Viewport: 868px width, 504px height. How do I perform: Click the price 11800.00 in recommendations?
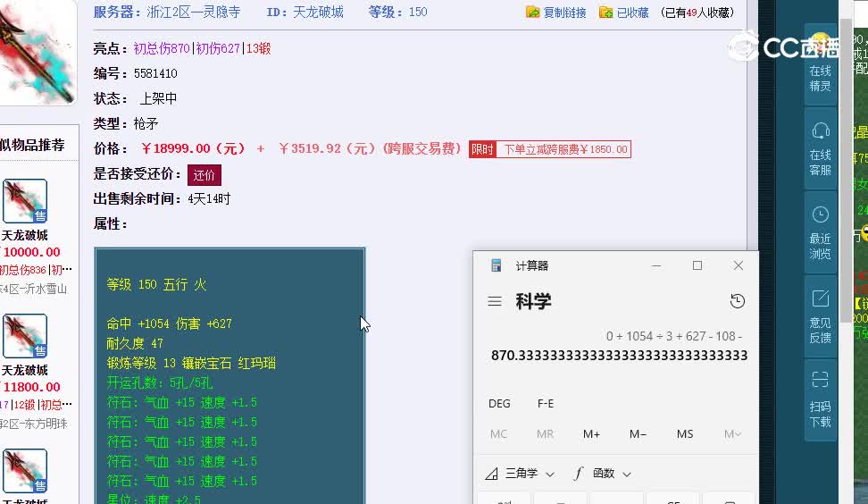pyautogui.click(x=31, y=387)
